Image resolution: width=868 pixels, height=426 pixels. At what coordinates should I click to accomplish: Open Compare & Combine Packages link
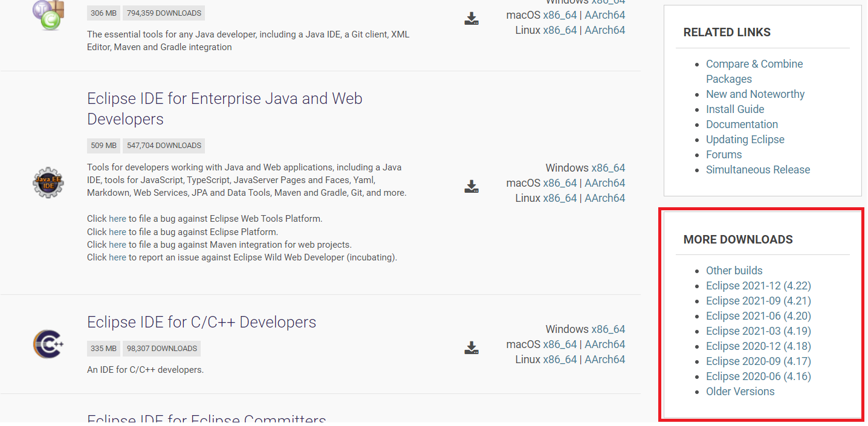(754, 71)
